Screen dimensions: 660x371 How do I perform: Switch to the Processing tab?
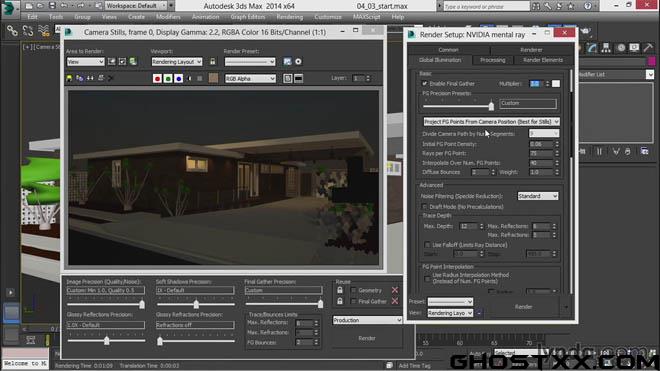pyautogui.click(x=492, y=60)
